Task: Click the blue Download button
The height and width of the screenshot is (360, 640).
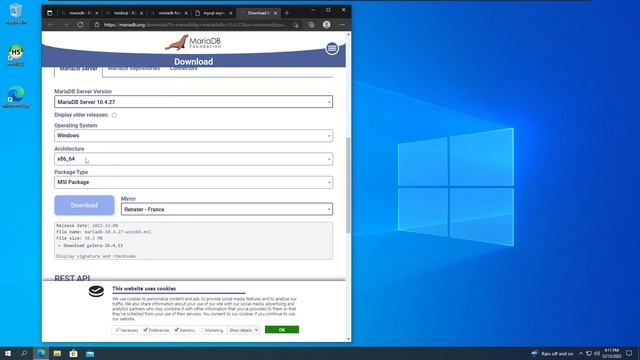Action: pyautogui.click(x=84, y=205)
